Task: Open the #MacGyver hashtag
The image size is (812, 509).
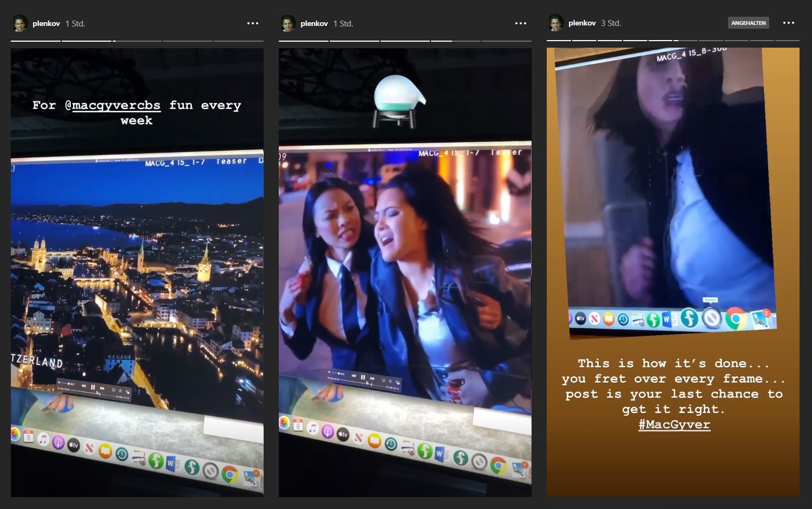Action: coord(674,425)
